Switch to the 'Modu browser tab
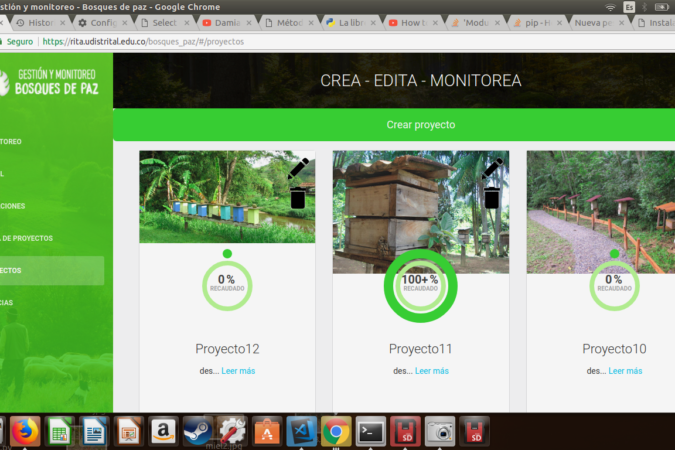The image size is (675, 450). click(x=475, y=23)
